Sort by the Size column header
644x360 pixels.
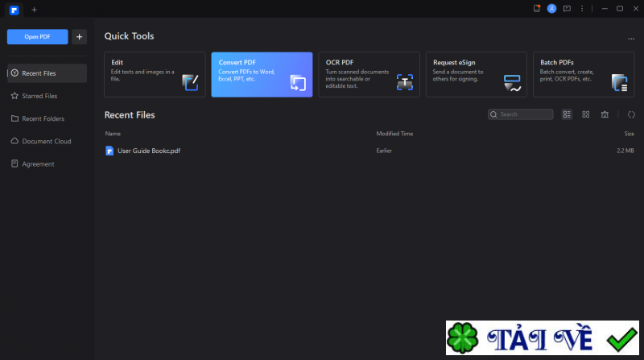tap(629, 134)
